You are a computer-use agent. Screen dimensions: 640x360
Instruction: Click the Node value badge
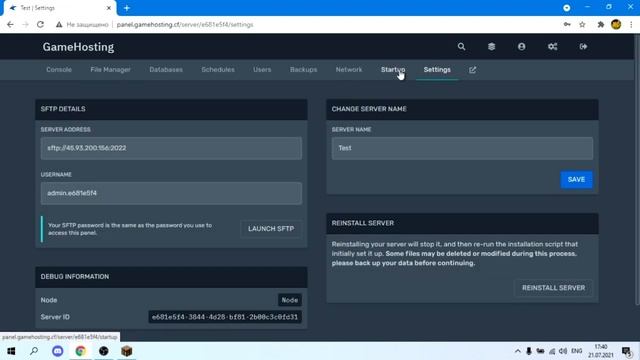click(x=290, y=300)
